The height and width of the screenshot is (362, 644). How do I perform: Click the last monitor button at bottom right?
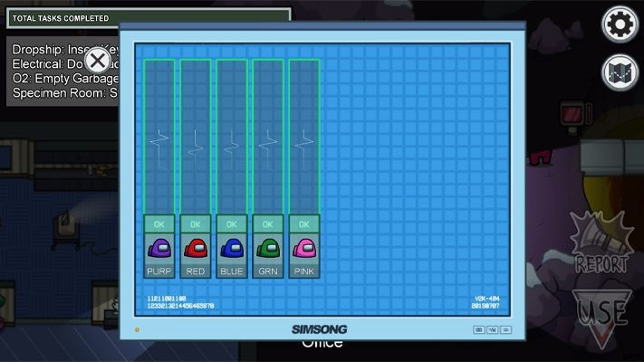[506, 329]
